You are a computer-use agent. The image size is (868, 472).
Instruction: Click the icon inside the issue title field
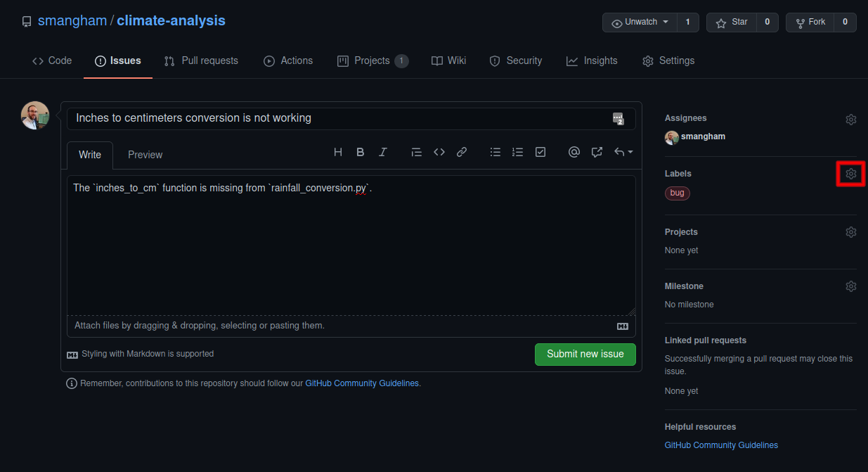coord(618,119)
